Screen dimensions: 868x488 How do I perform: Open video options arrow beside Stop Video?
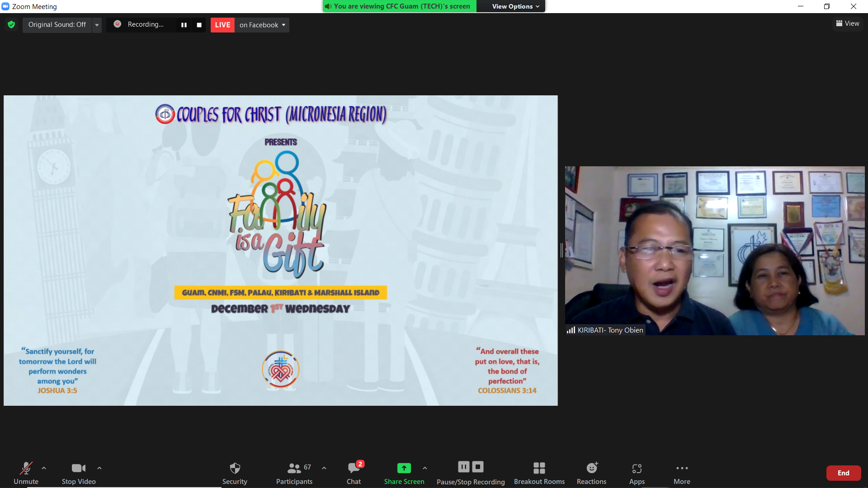(99, 468)
